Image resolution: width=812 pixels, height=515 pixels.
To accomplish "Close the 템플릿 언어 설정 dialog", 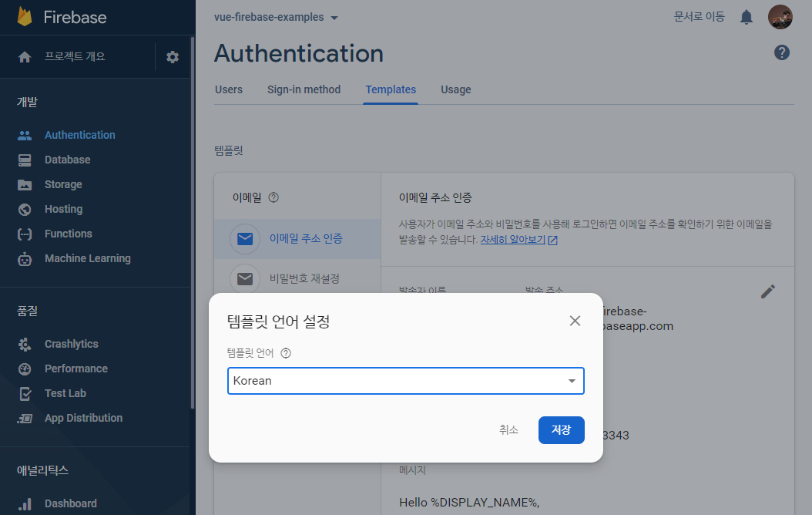I will pos(575,321).
